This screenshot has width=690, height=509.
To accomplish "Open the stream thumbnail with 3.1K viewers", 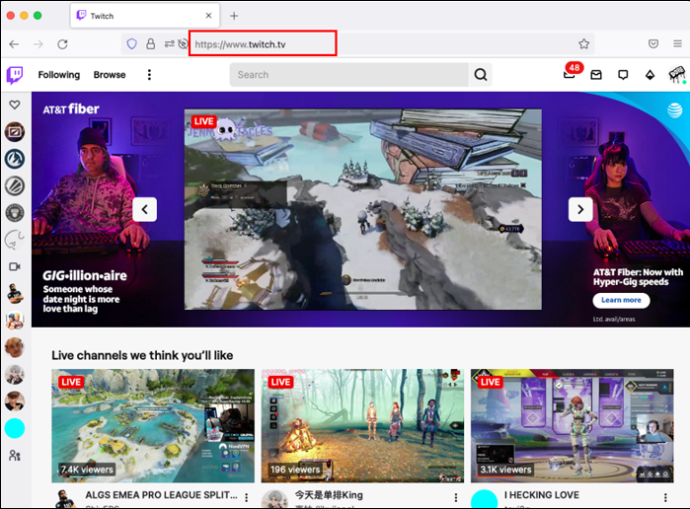I will click(572, 426).
